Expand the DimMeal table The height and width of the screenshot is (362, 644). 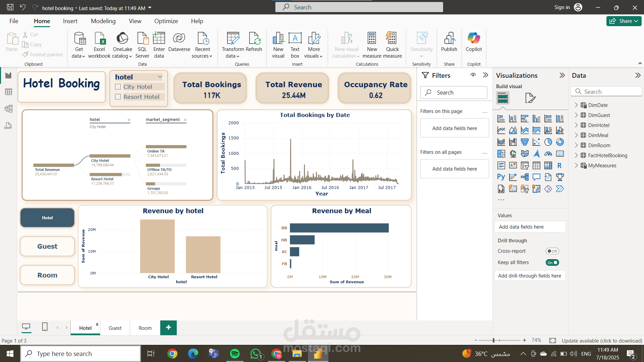[x=576, y=135]
